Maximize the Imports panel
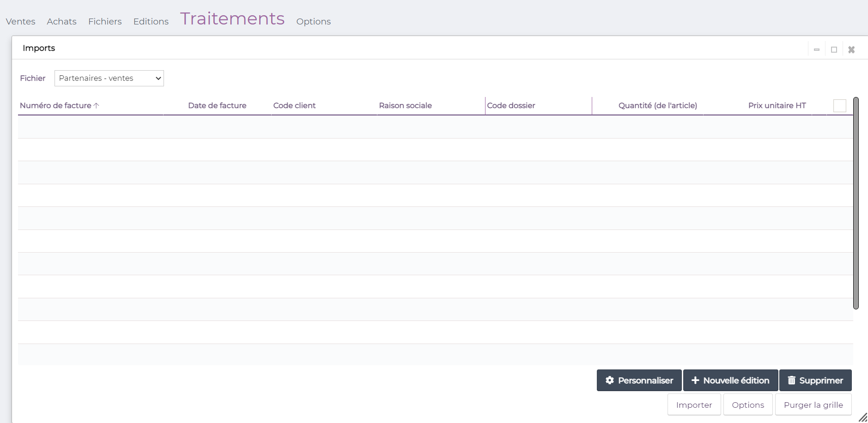The height and width of the screenshot is (423, 868). pos(834,49)
